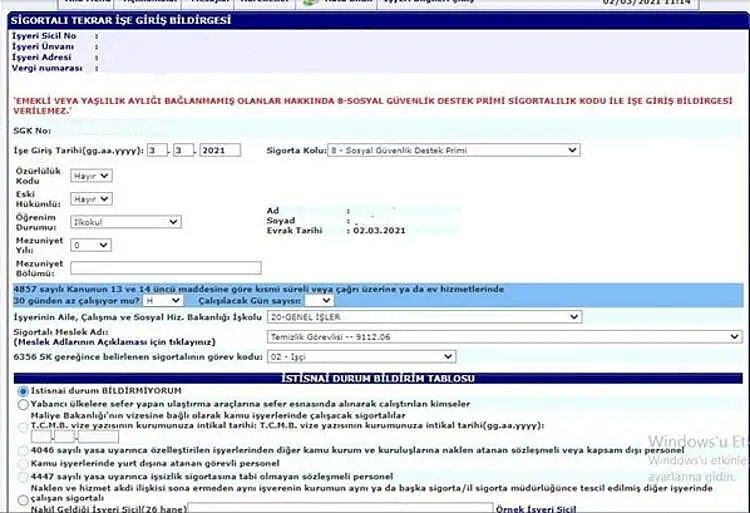Screen dimensions: 750x513
Task: Select the 'Naklen ve hizmet akdi' radio option
Action: (x=22, y=500)
